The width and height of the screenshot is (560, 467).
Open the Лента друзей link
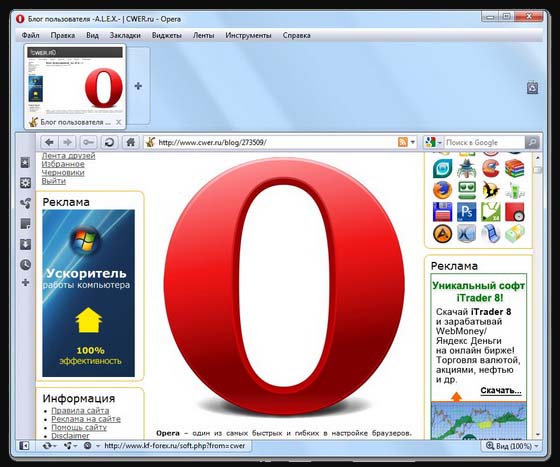68,156
